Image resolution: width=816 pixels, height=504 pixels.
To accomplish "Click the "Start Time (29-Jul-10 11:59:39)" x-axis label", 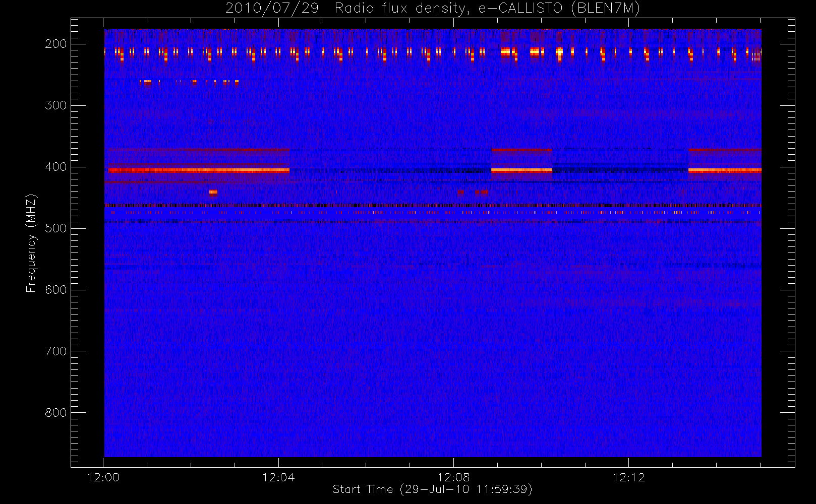I will pos(433,489).
